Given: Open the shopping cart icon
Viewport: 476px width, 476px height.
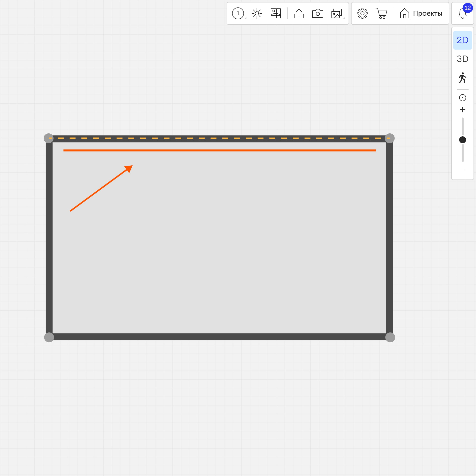Looking at the screenshot, I should pyautogui.click(x=381, y=13).
